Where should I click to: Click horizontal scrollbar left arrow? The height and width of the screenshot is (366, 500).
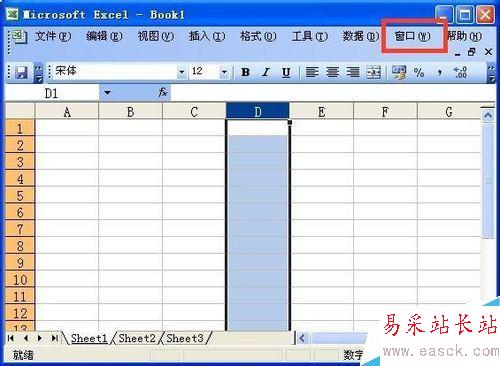[x=302, y=339]
